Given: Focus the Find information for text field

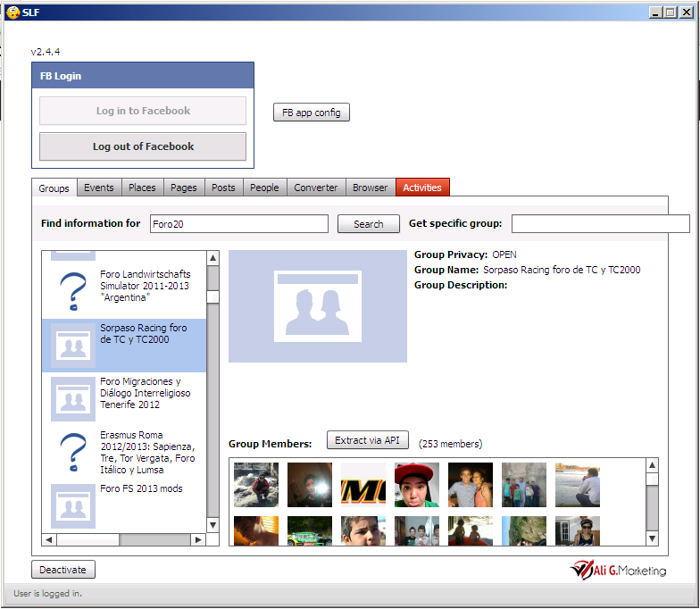Looking at the screenshot, I should [239, 223].
